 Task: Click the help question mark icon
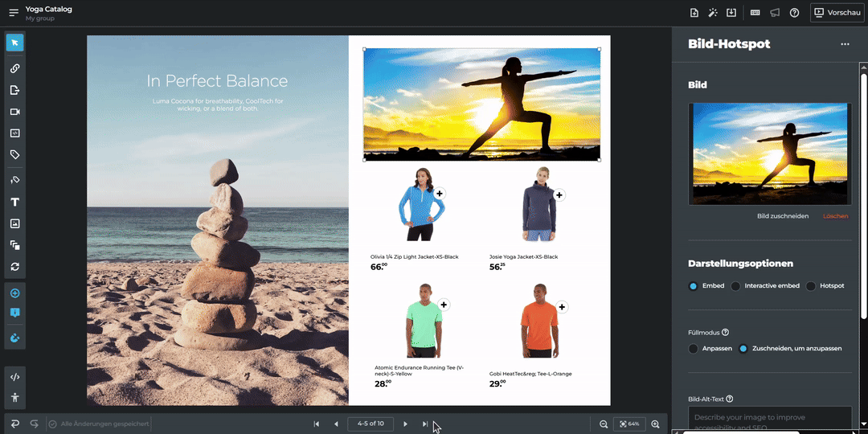[794, 12]
